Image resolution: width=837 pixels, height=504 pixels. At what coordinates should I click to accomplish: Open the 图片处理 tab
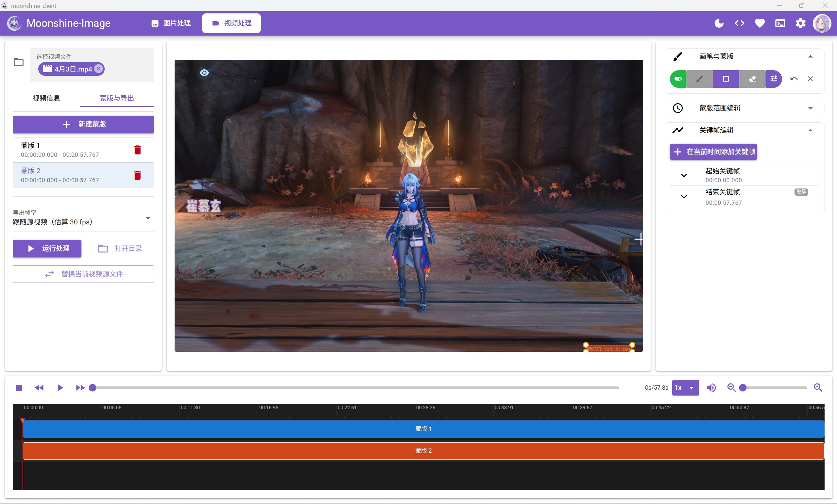point(171,23)
